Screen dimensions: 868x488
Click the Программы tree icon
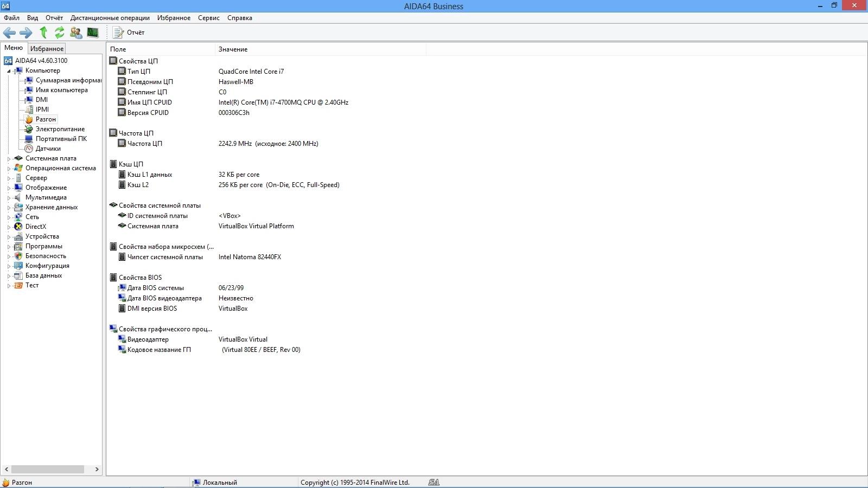pyautogui.click(x=18, y=246)
